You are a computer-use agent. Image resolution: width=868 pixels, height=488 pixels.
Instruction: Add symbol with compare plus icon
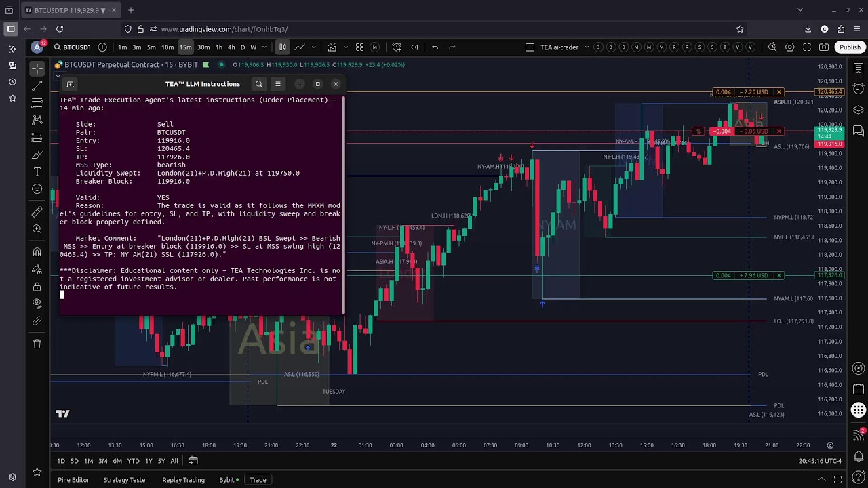(x=102, y=47)
